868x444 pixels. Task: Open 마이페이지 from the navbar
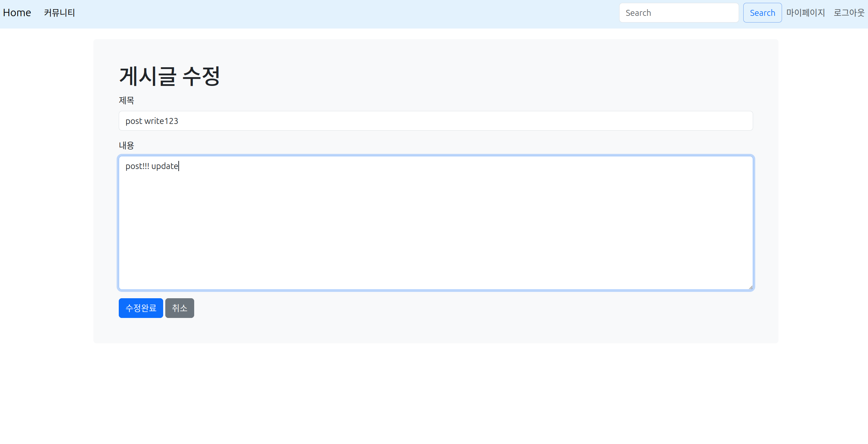(x=805, y=13)
